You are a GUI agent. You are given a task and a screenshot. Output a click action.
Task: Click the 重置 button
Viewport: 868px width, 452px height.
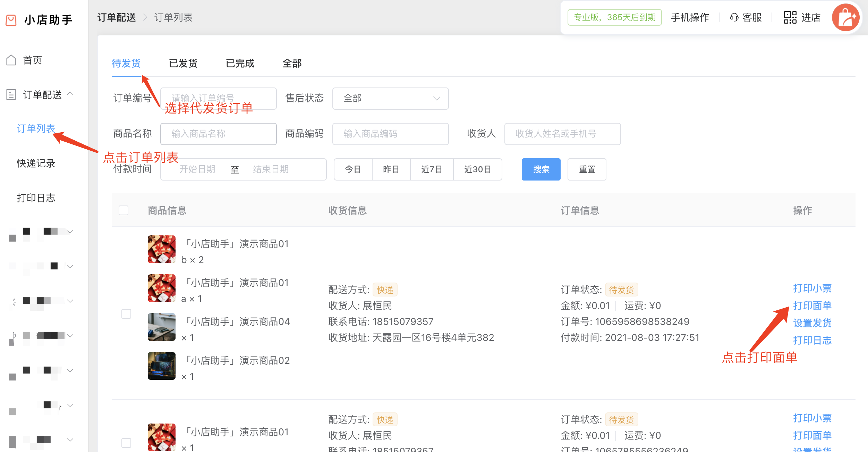pos(587,169)
